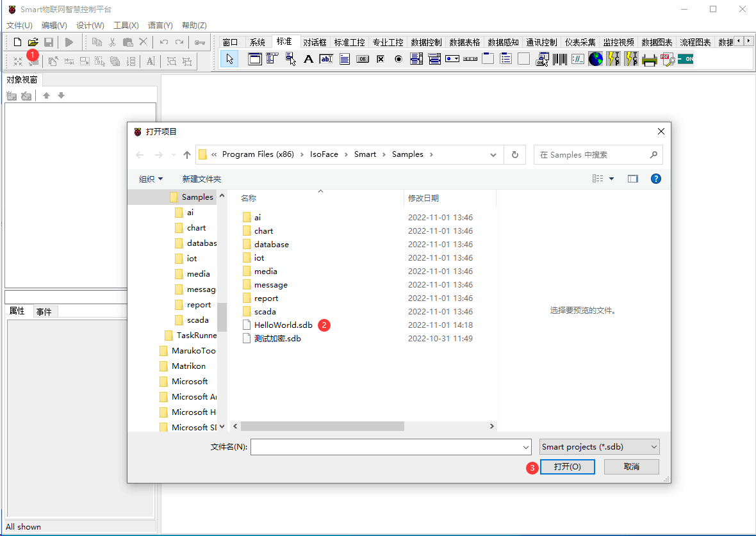Open the 语言(Y) menu
756x536 pixels.
160,25
